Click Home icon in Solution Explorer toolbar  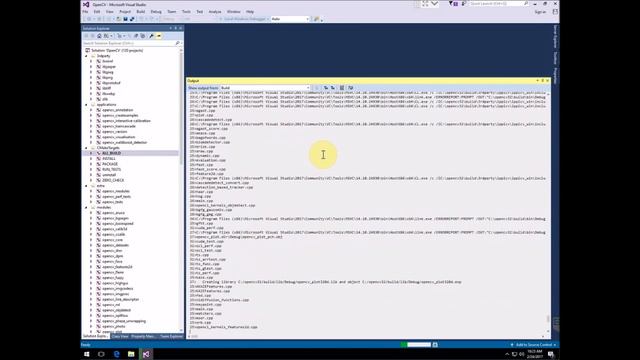[x=99, y=36]
